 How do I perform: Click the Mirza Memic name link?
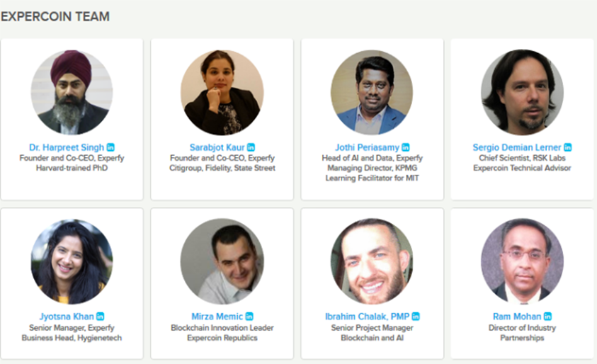click(217, 316)
